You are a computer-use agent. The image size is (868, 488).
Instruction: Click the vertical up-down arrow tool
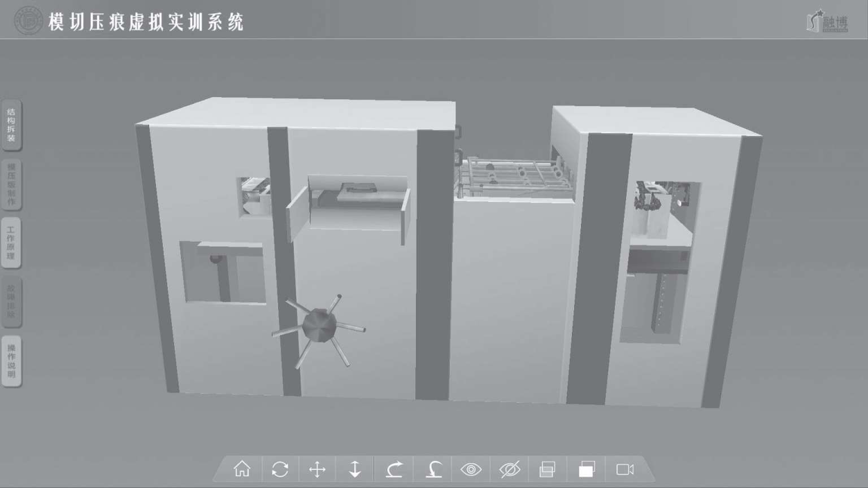pos(355,469)
